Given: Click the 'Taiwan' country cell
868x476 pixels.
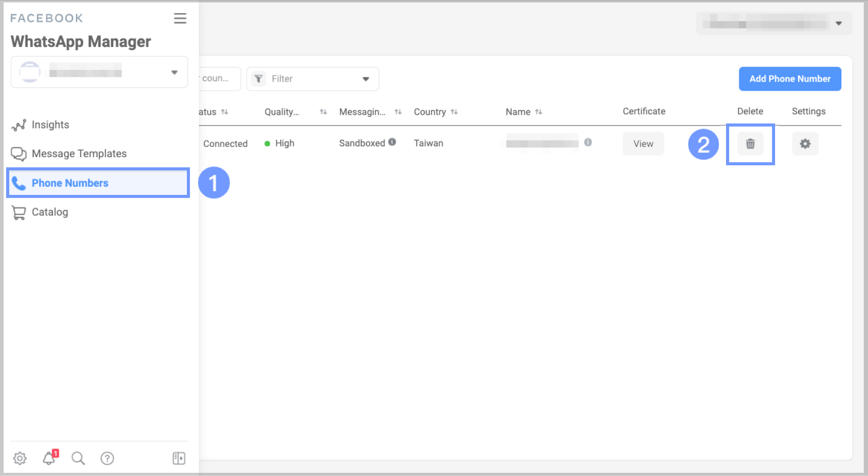Looking at the screenshot, I should coord(428,143).
